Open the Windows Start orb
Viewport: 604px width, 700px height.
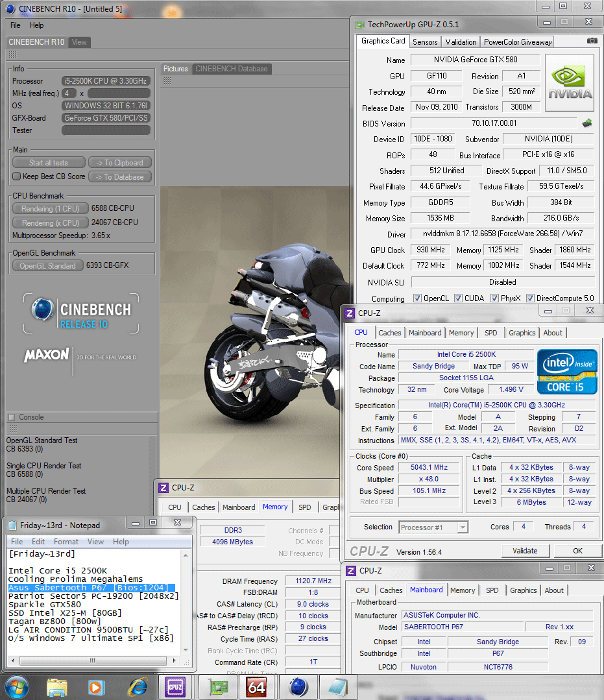[16, 688]
